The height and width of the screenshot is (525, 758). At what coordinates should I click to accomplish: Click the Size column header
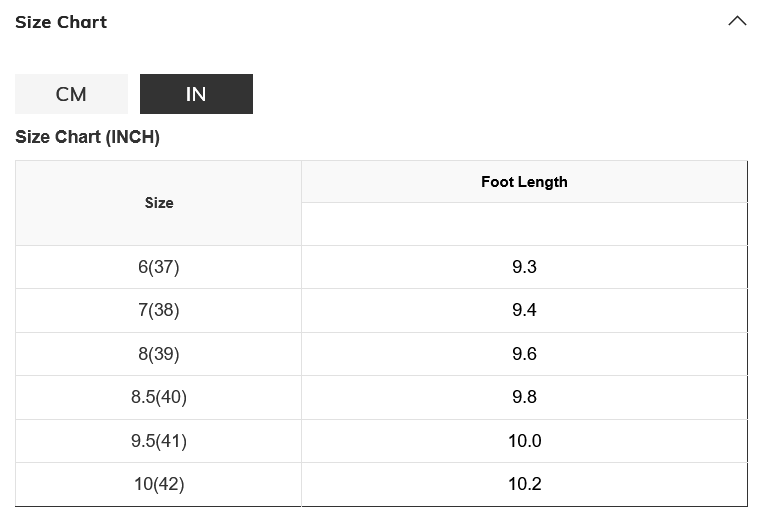click(159, 203)
